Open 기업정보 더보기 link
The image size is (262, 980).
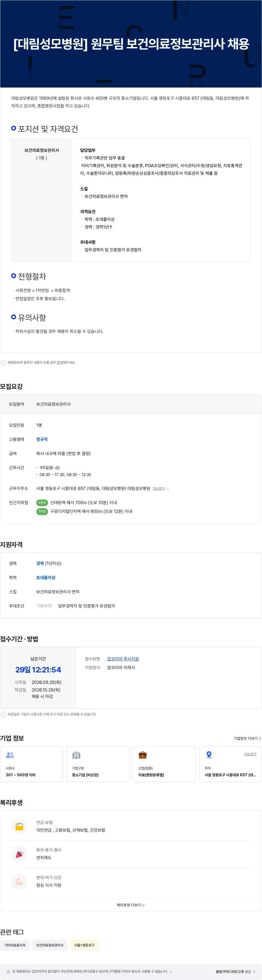coord(247,738)
